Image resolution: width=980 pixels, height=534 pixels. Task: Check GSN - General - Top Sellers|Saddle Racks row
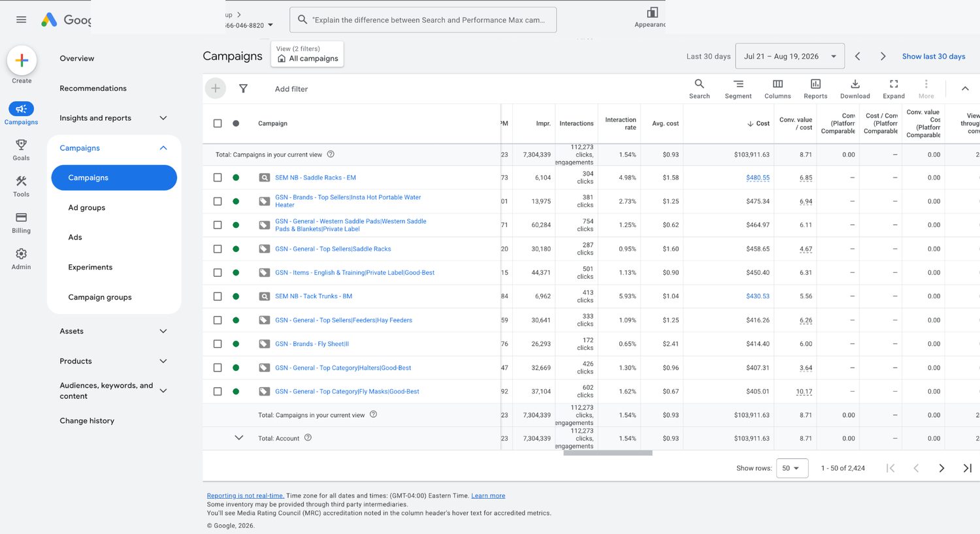click(x=218, y=249)
